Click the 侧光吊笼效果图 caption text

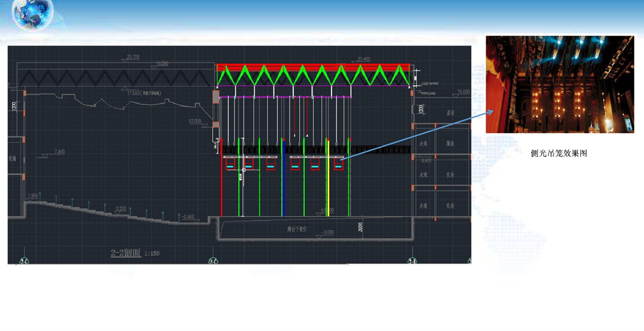pyautogui.click(x=558, y=153)
